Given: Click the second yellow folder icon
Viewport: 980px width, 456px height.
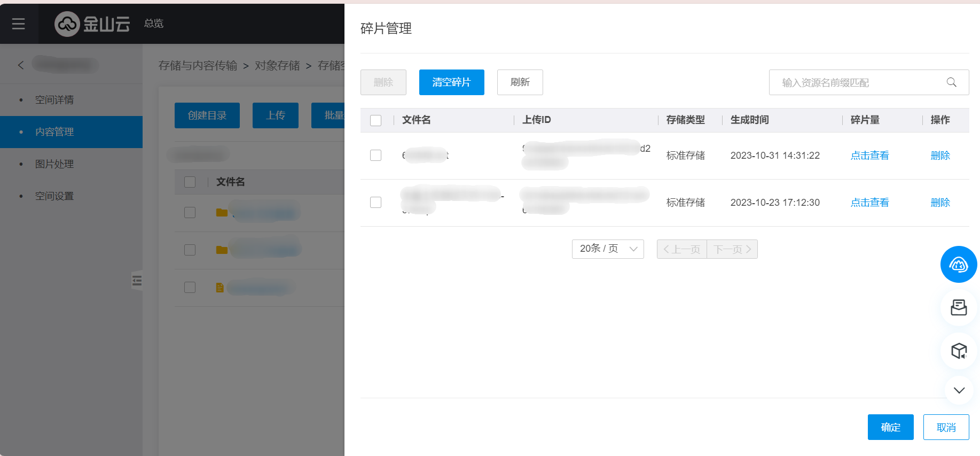Looking at the screenshot, I should (x=222, y=250).
